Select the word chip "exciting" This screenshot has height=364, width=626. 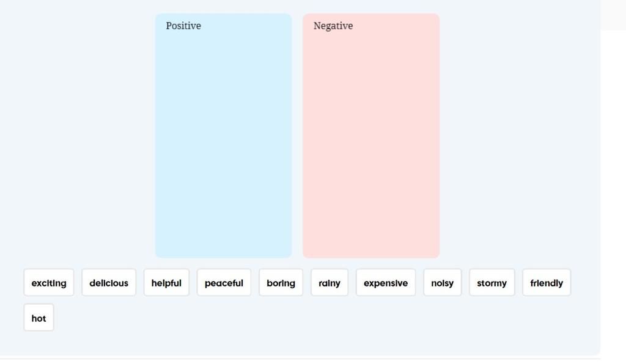click(x=48, y=282)
